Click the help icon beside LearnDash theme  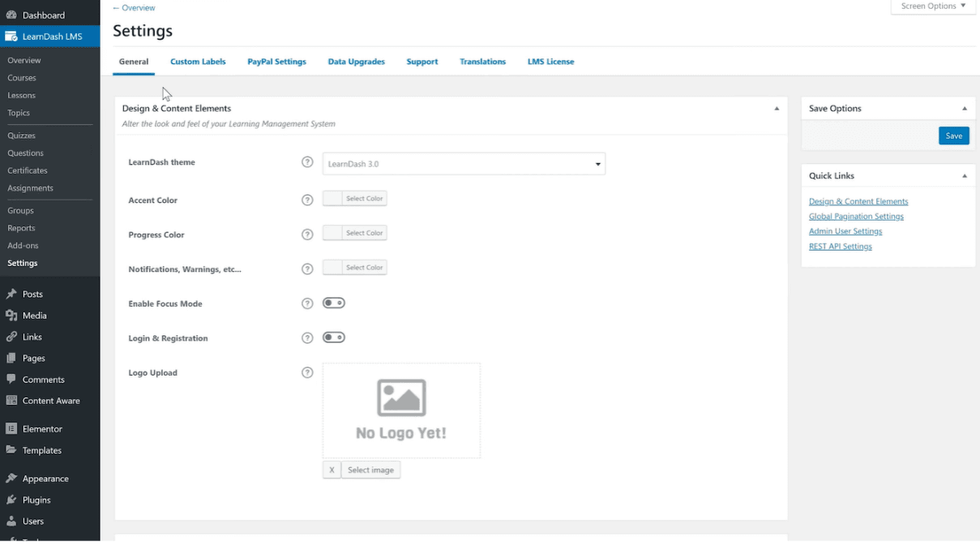click(307, 162)
